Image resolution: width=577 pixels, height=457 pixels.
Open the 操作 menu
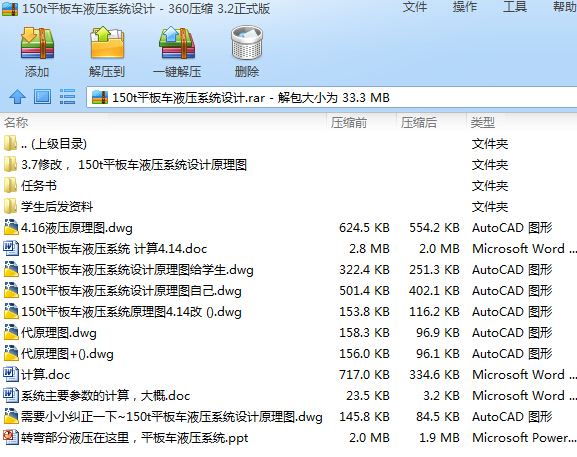click(464, 7)
